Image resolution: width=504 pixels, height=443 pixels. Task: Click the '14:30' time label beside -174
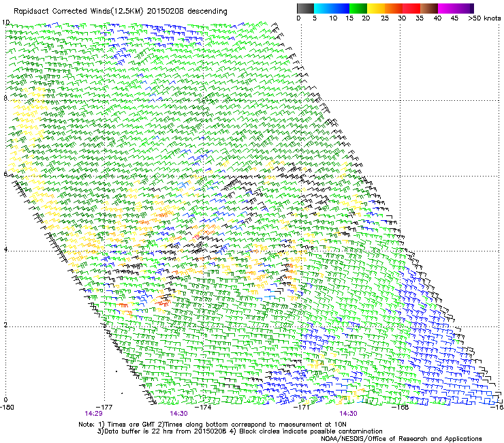(x=178, y=414)
